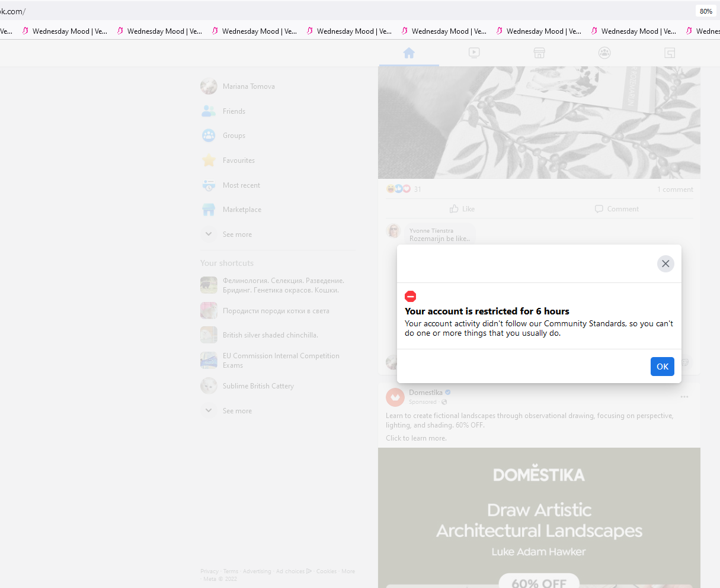Click the Favourites star icon
720x588 pixels.
coord(209,160)
